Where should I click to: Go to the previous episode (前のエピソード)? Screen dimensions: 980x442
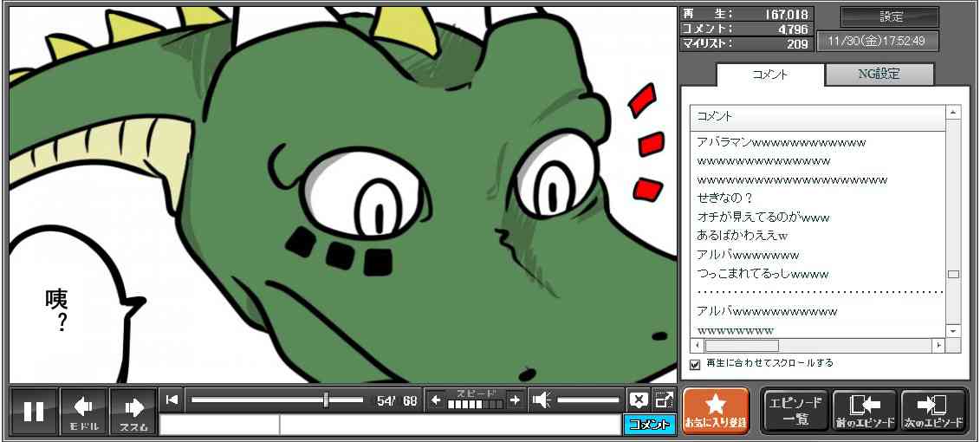pos(864,411)
